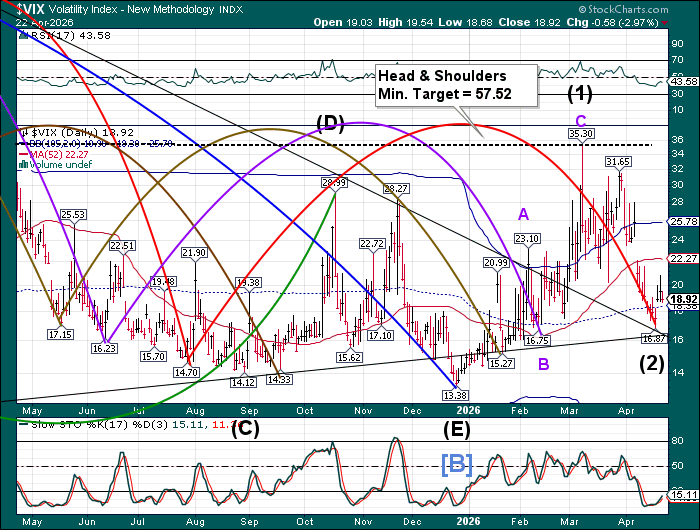Click the 13.38 low price label

(x=455, y=395)
